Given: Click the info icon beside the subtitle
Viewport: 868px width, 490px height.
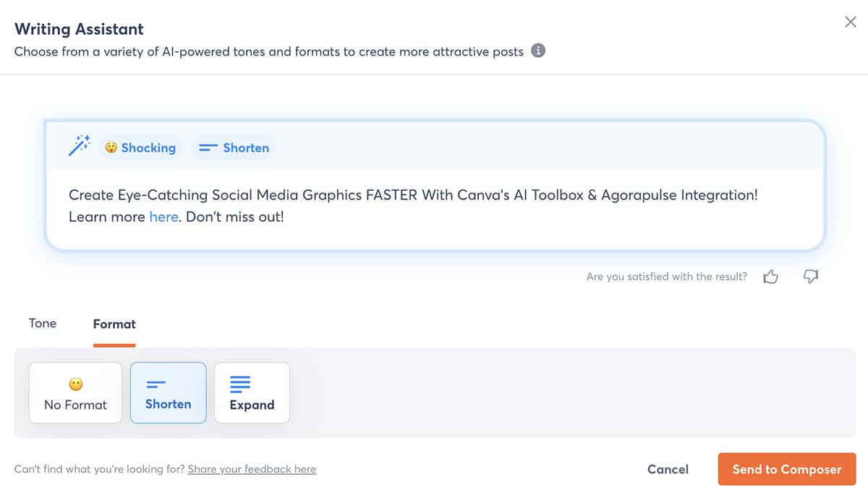Looking at the screenshot, I should click(538, 51).
